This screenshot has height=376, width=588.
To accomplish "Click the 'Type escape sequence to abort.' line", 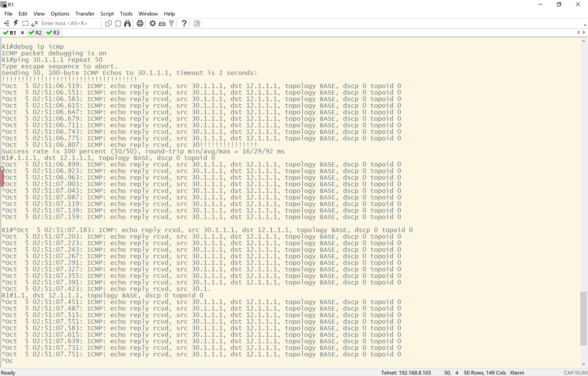I will click(60, 66).
